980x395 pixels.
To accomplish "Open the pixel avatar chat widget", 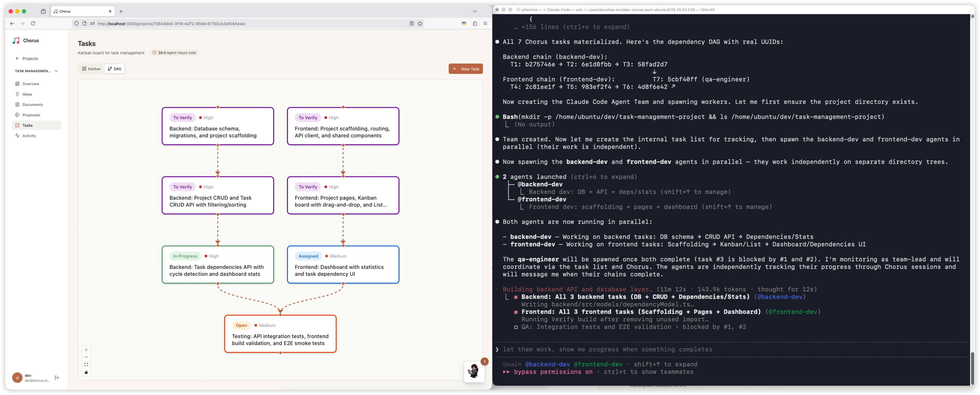I will 474,371.
